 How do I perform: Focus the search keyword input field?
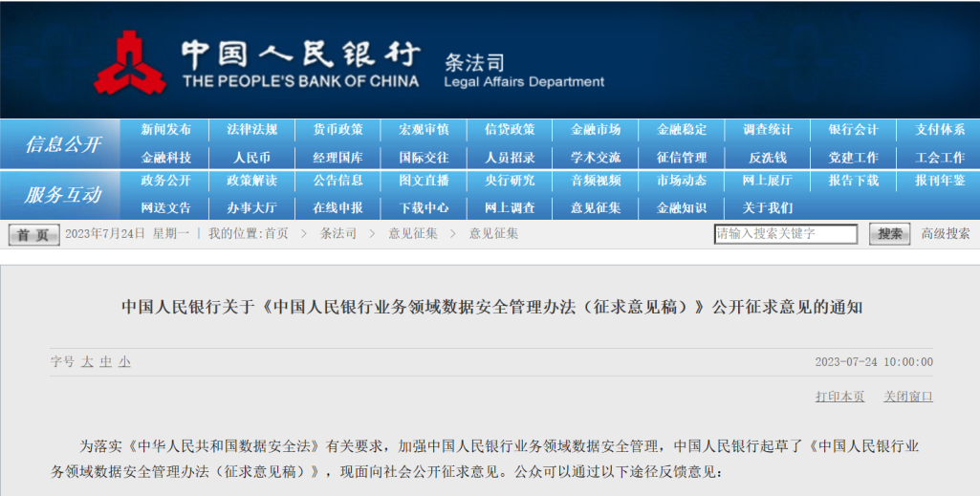pos(785,234)
